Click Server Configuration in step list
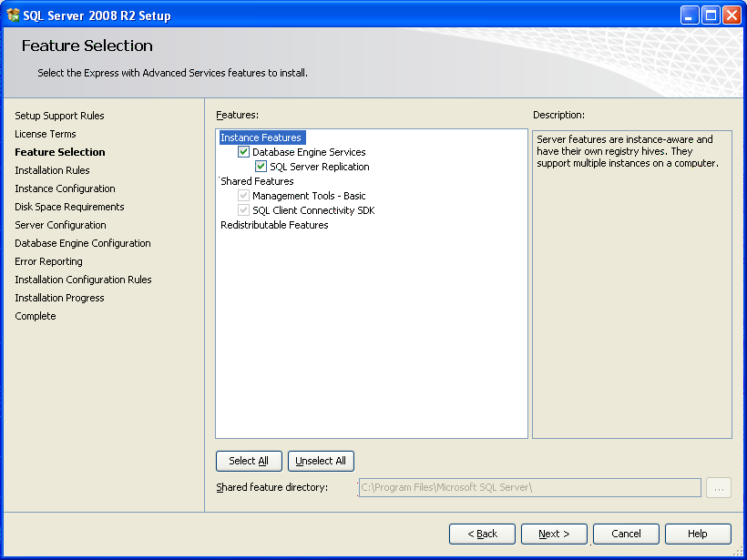This screenshot has width=747, height=560. [x=60, y=225]
